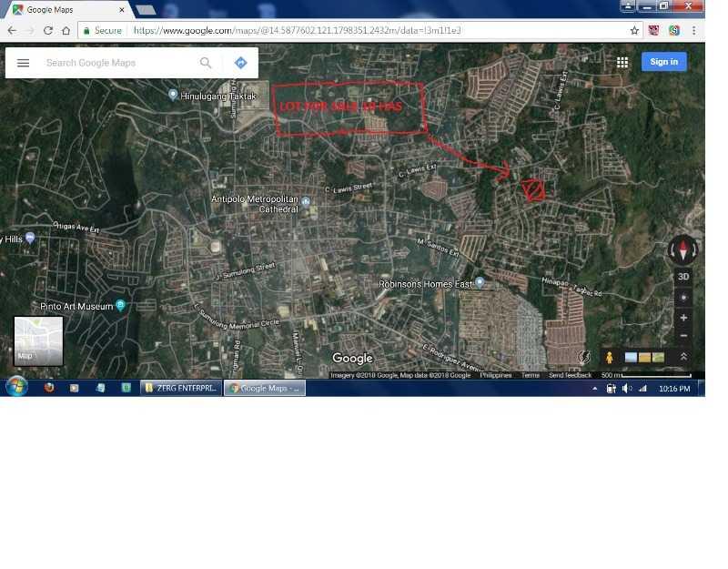Open ZERG ENTERPRI... window from taskbar

(181, 388)
